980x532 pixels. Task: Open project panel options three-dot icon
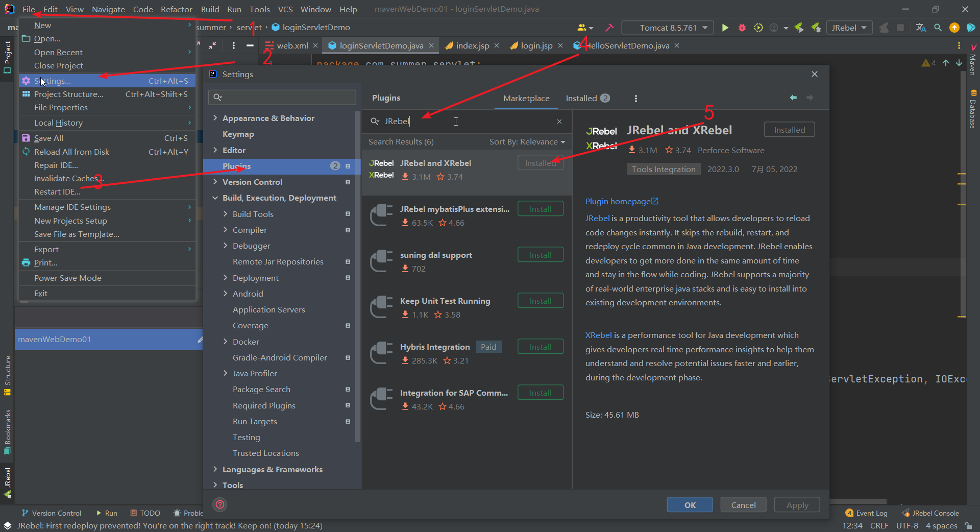click(x=233, y=45)
